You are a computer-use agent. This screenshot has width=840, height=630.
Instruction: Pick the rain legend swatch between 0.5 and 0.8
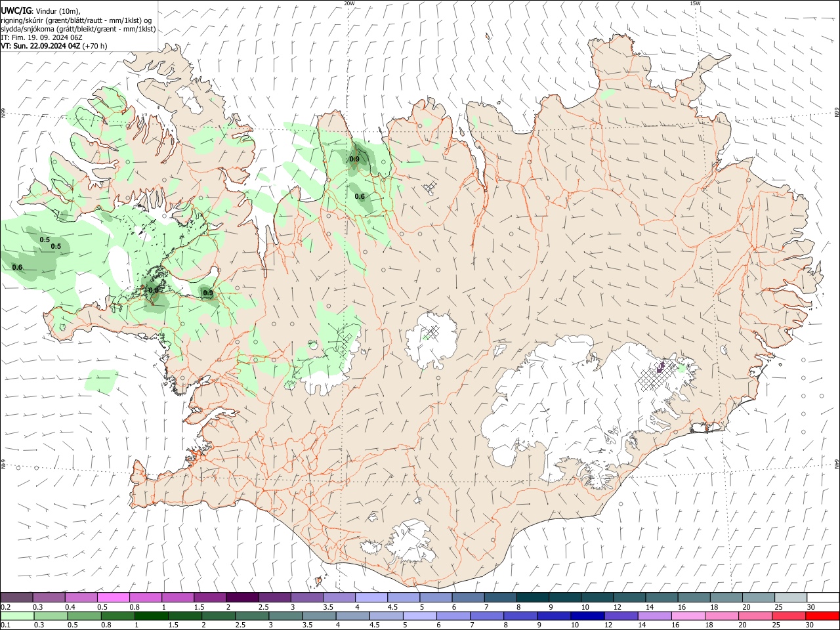84,616
